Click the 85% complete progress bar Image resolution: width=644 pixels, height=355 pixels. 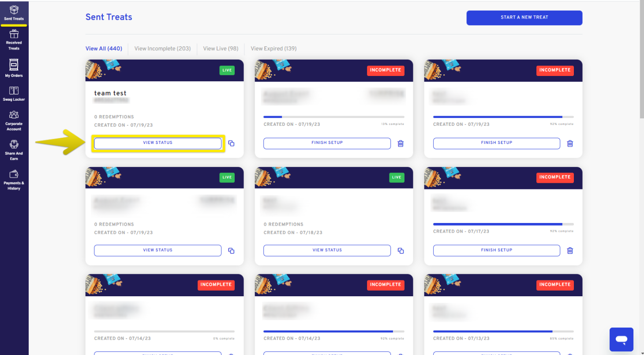503,331
